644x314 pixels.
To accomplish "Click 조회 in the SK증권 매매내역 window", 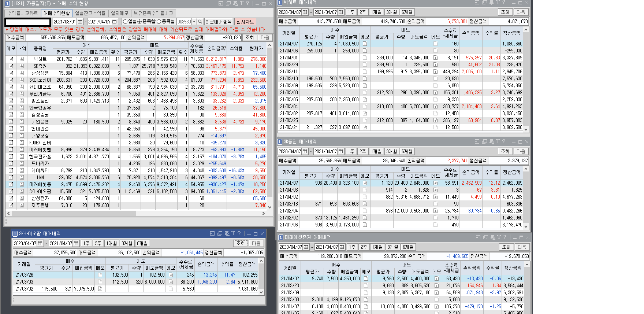I will (505, 151).
